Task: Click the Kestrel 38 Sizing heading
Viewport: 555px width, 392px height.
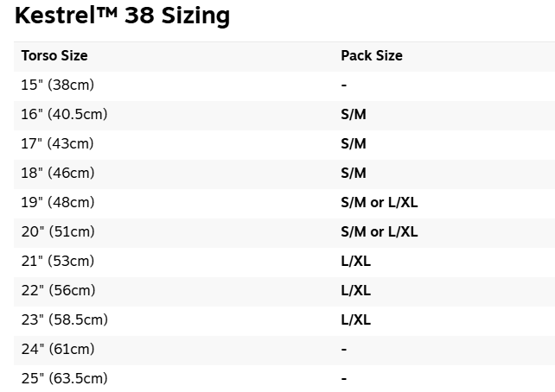Action: point(122,16)
